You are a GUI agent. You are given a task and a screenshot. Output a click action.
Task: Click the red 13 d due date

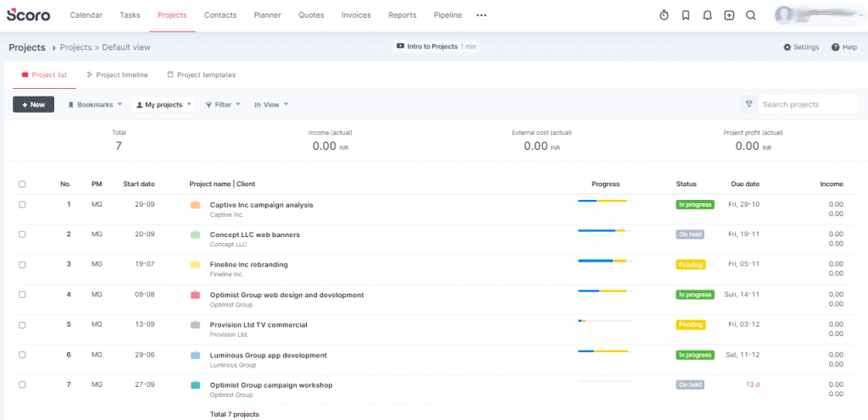(753, 384)
